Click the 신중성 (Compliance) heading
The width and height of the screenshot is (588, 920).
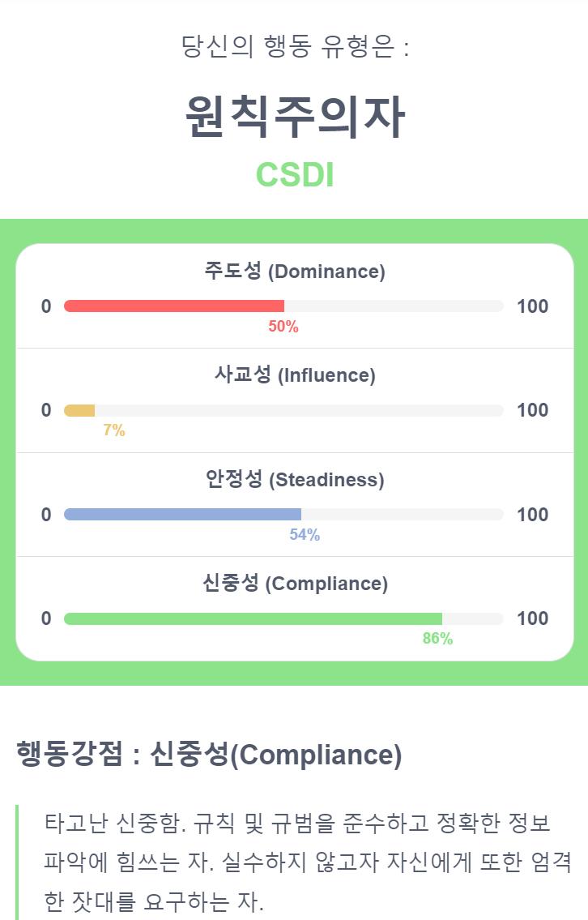(294, 584)
